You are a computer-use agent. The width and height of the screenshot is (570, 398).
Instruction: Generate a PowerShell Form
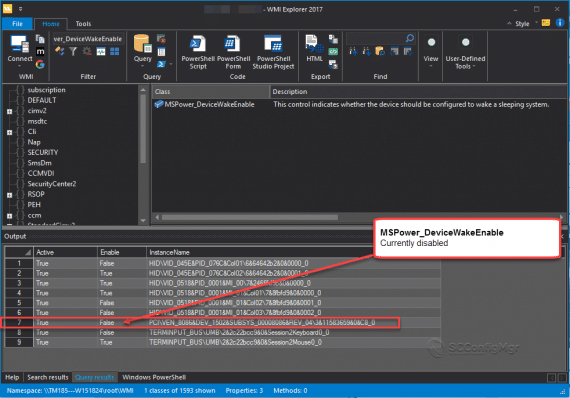[x=233, y=53]
